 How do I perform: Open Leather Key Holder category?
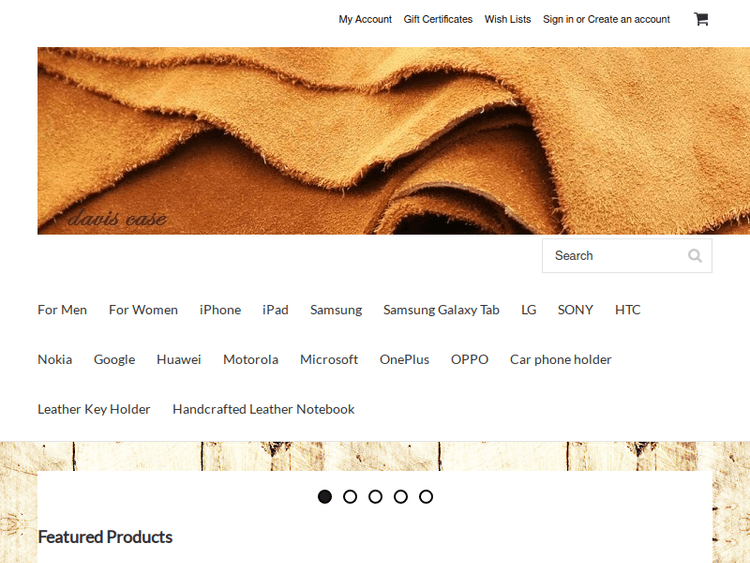(x=94, y=409)
